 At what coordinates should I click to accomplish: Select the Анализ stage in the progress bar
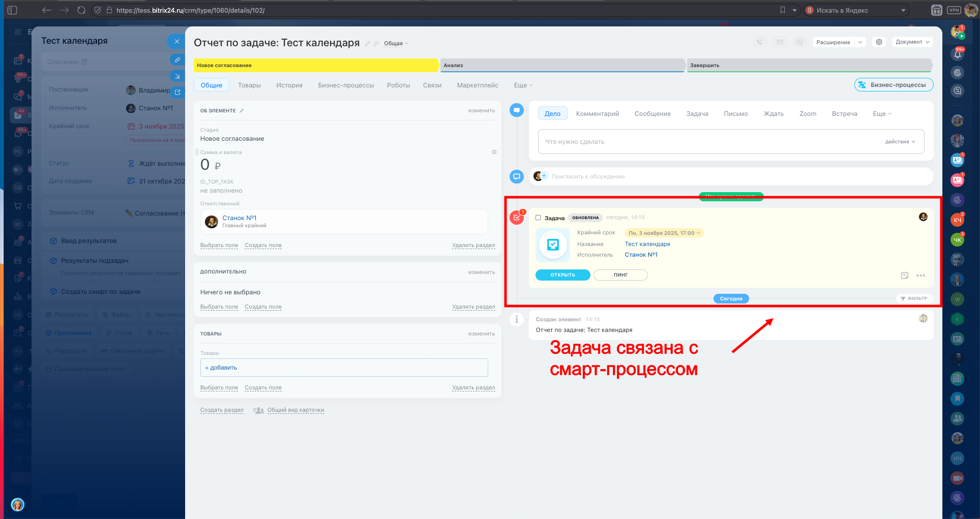pyautogui.click(x=562, y=66)
